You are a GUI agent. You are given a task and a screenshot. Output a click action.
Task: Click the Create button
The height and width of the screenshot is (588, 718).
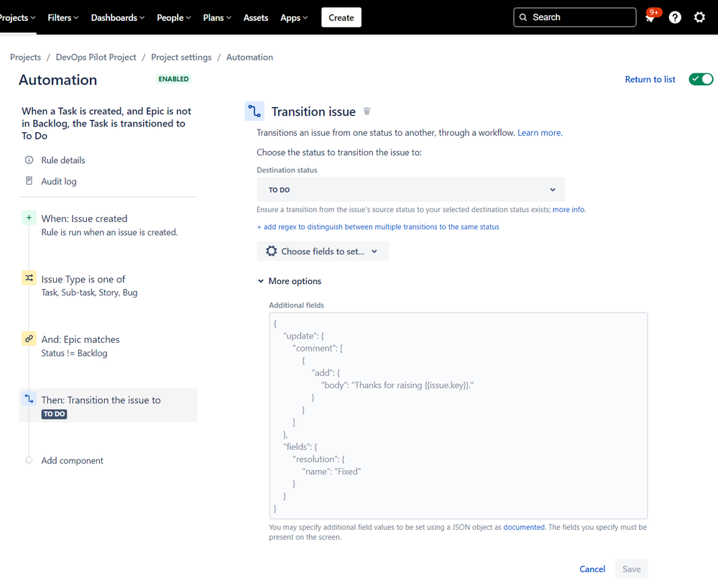pos(341,17)
